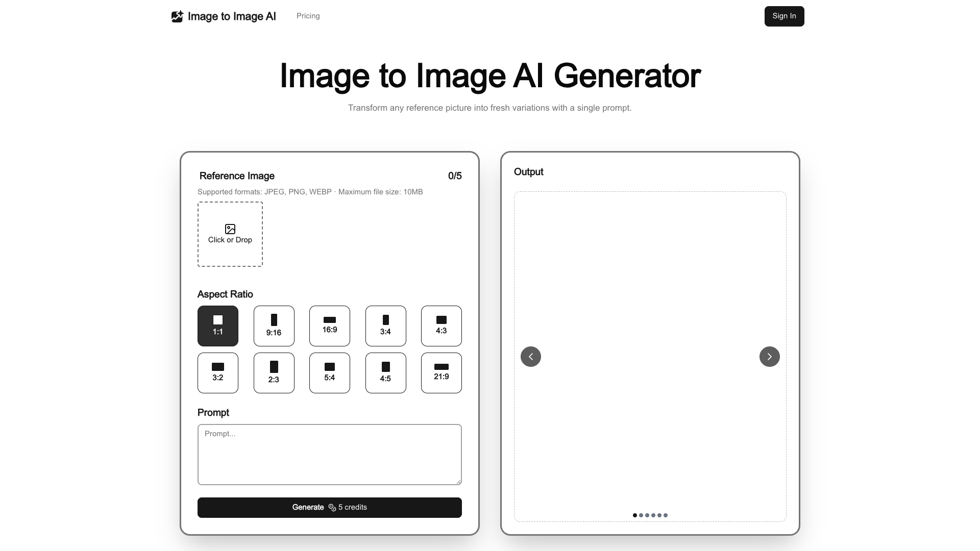Viewport: 980px width, 551px height.
Task: Open the Pricing page
Action: point(308,16)
